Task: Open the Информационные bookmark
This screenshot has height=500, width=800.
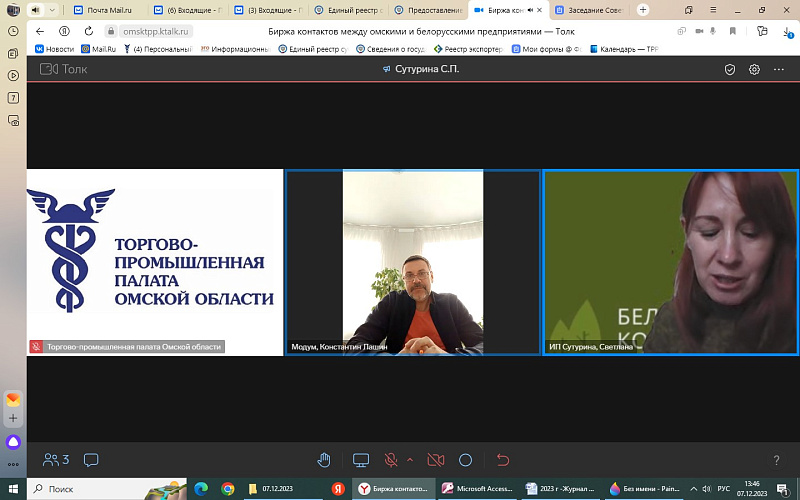Action: tap(235, 49)
